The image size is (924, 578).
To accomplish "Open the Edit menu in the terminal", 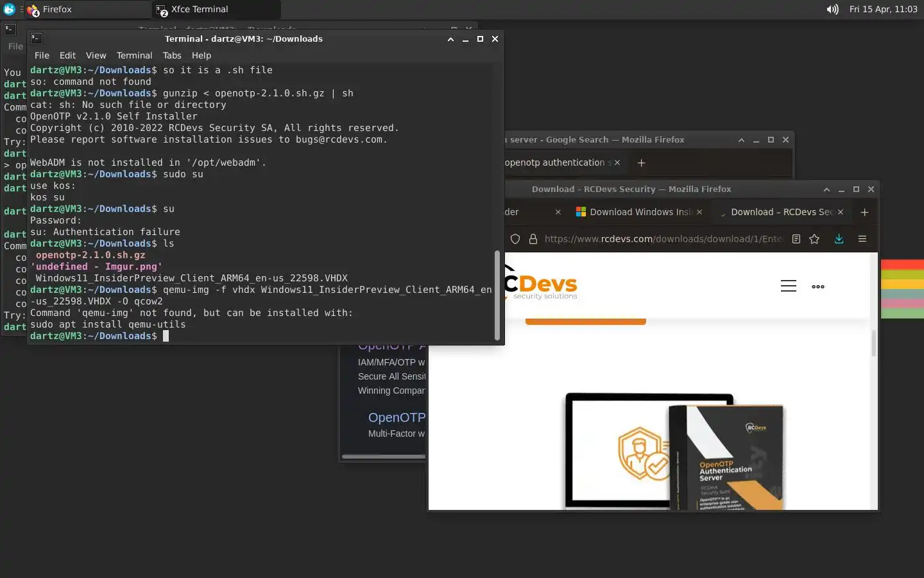I will [67, 55].
